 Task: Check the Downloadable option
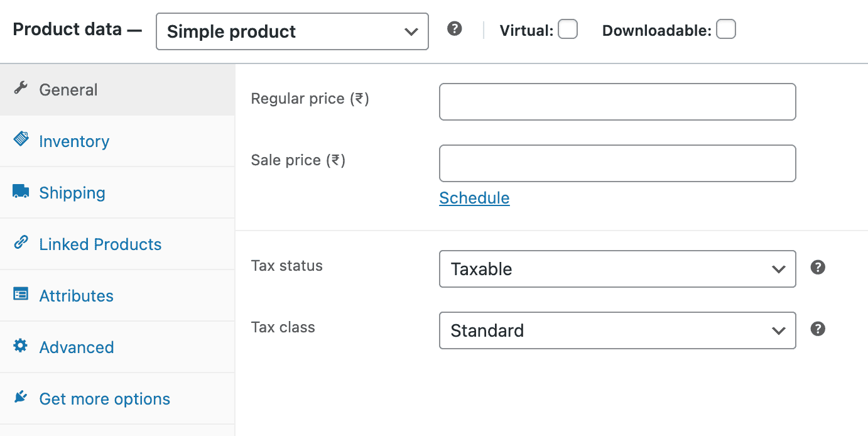[725, 29]
